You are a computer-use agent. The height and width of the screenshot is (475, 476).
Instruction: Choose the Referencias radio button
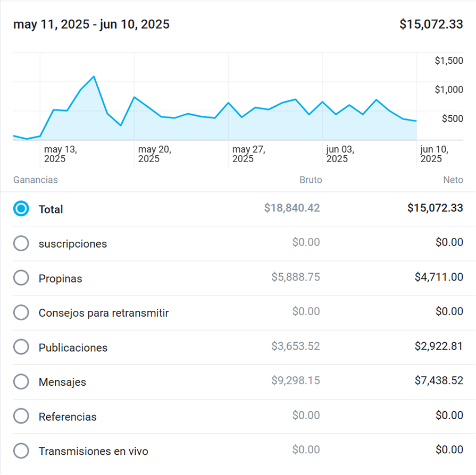pyautogui.click(x=21, y=416)
